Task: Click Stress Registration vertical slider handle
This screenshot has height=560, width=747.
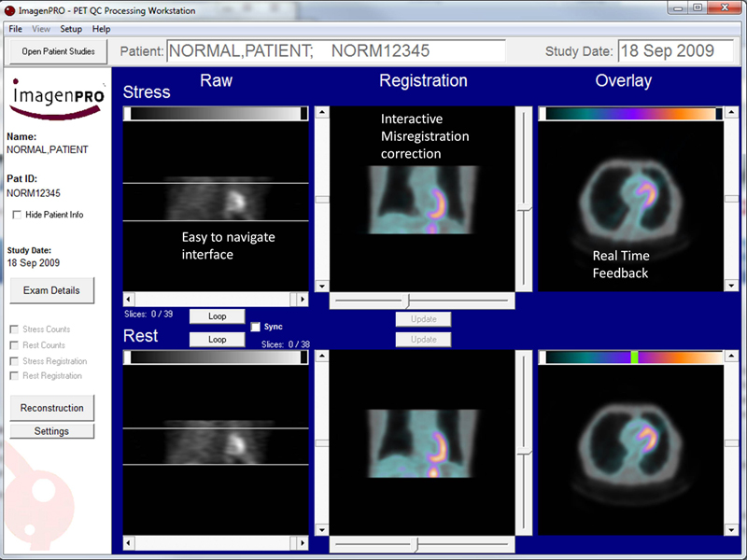Action: pos(525,208)
